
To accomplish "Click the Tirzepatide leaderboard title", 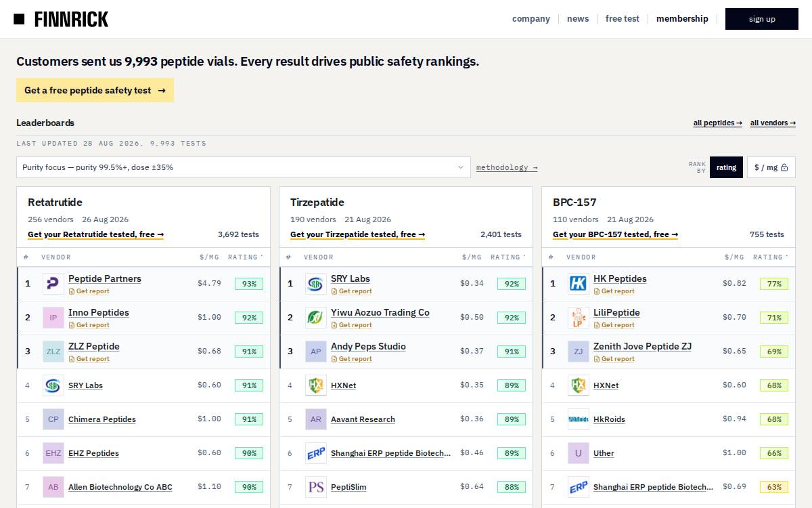I will [x=317, y=202].
